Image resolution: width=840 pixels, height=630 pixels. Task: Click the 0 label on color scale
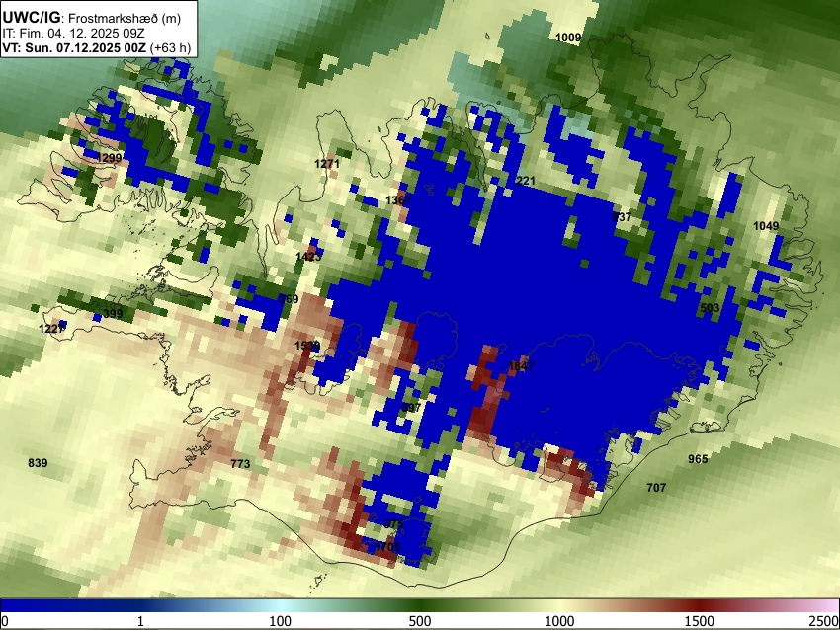(x=5, y=621)
